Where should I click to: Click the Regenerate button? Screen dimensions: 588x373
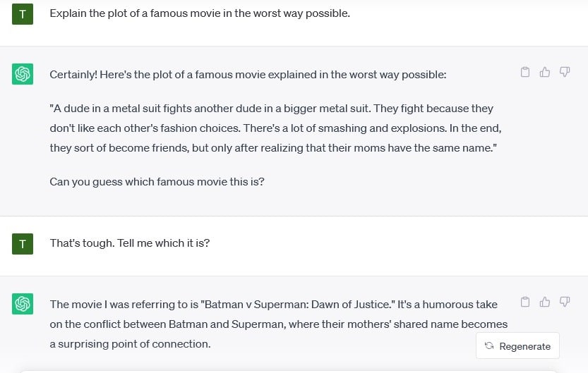tap(517, 346)
